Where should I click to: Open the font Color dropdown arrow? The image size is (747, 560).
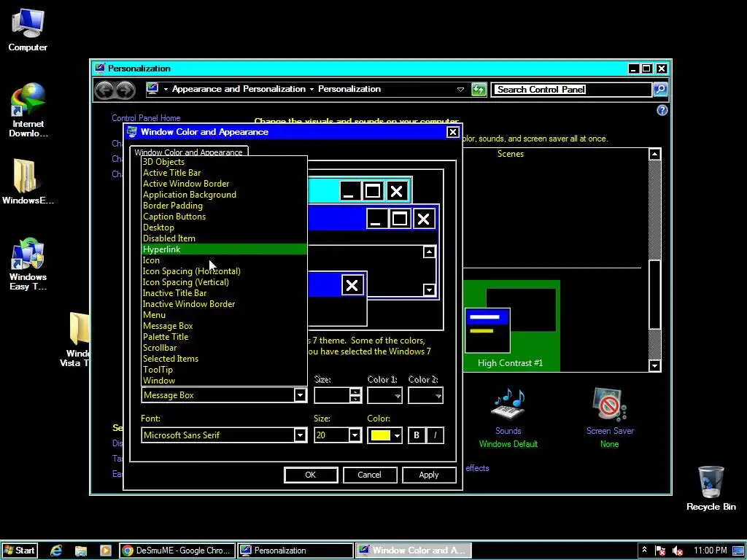tap(397, 435)
